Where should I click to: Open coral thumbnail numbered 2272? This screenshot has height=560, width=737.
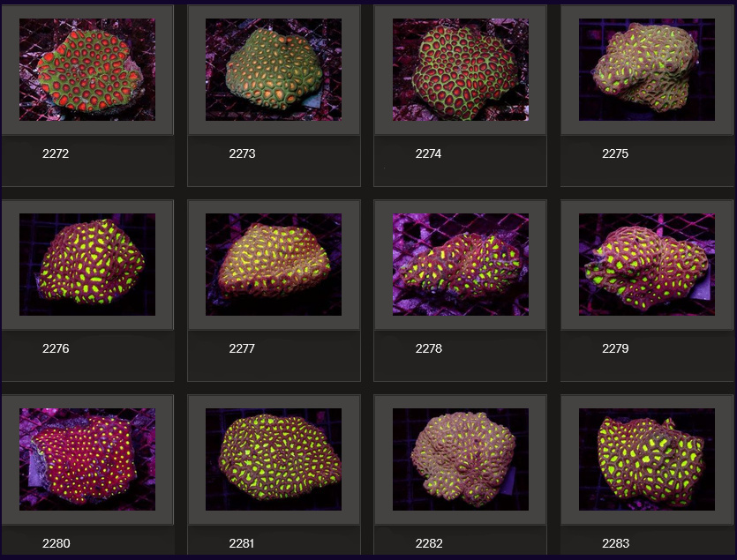87,70
